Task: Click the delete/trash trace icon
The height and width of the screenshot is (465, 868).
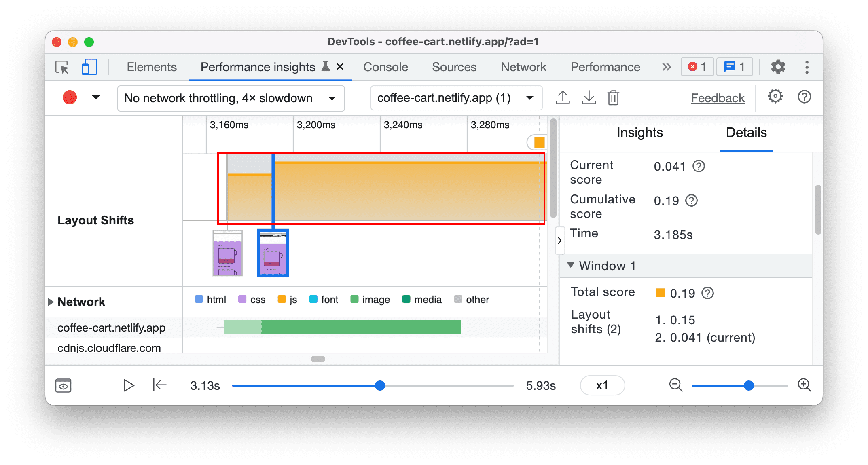Action: (x=613, y=97)
